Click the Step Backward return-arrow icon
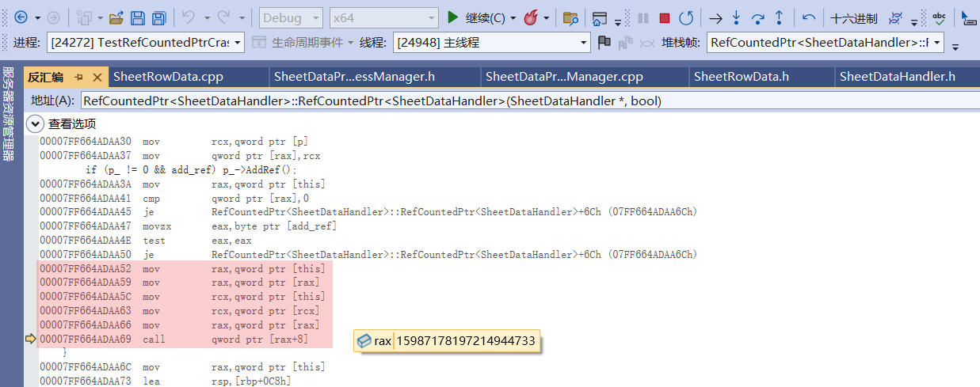Screen dimensions: 980x387 coord(809,17)
